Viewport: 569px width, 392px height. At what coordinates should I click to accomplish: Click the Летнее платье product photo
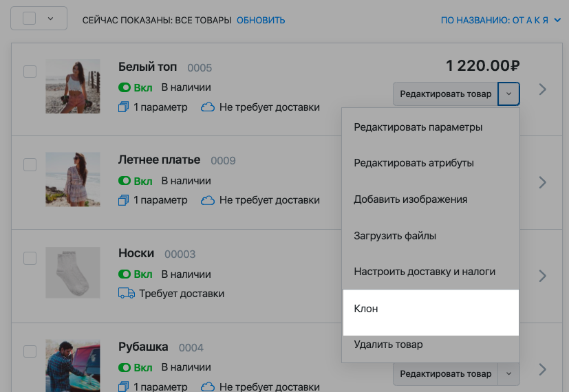click(72, 179)
